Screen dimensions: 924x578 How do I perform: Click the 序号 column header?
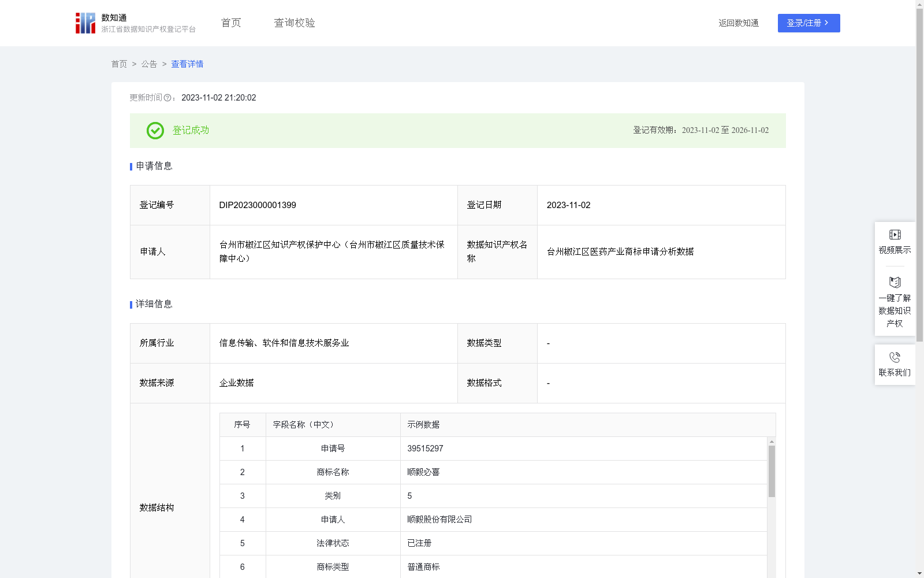point(242,425)
